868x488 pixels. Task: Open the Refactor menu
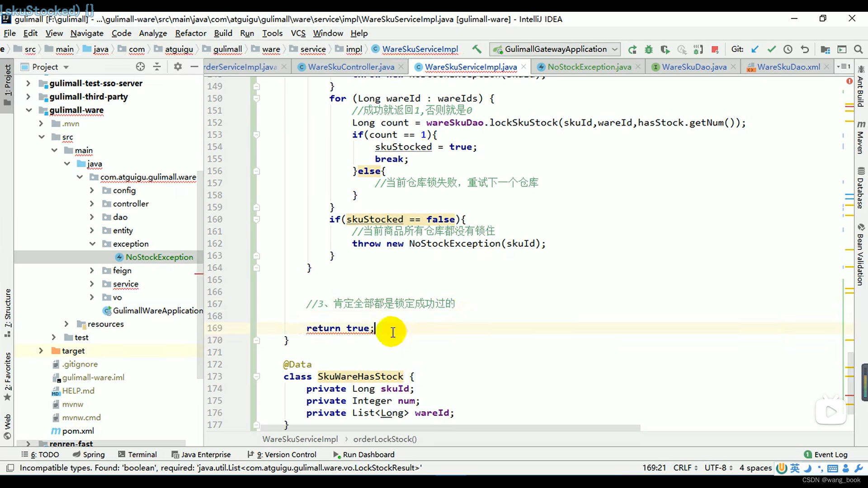click(190, 33)
